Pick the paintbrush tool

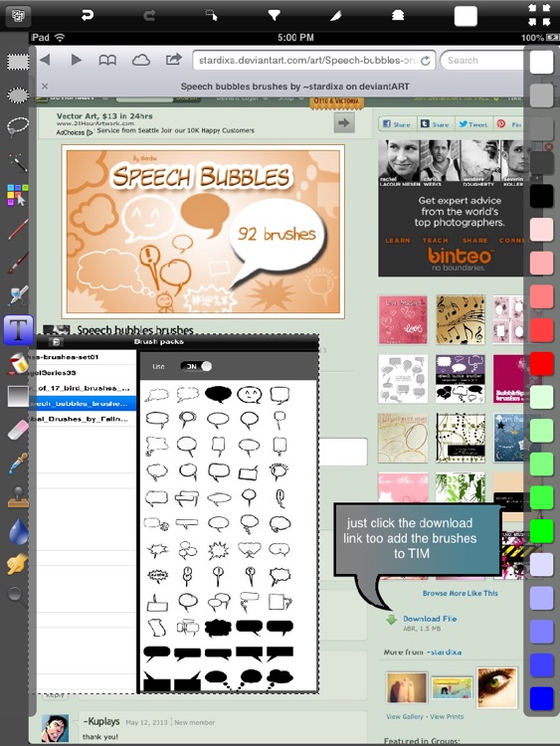18,263
